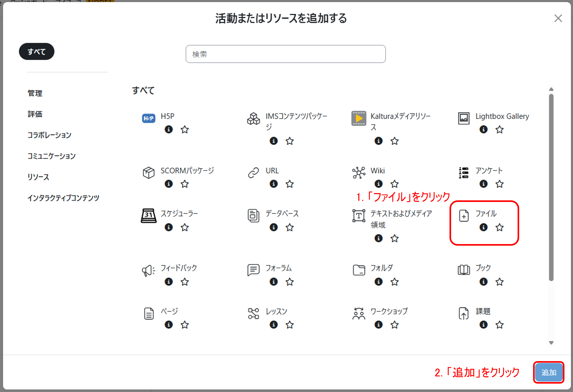Open the リソース category
The height and width of the screenshot is (392, 573).
coord(38,177)
